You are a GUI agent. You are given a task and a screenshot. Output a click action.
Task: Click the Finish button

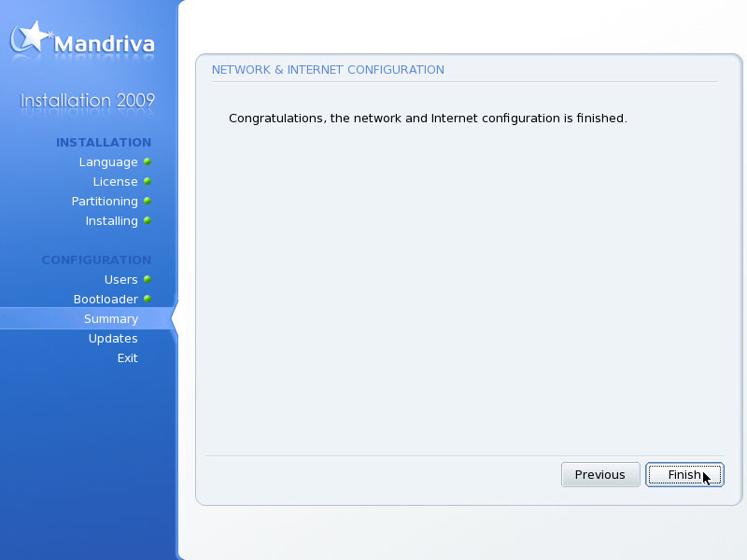[x=684, y=475]
